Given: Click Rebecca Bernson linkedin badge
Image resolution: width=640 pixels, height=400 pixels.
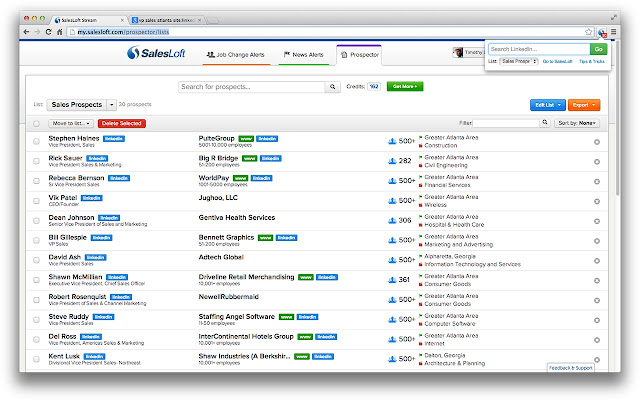Looking at the screenshot, I should [119, 178].
